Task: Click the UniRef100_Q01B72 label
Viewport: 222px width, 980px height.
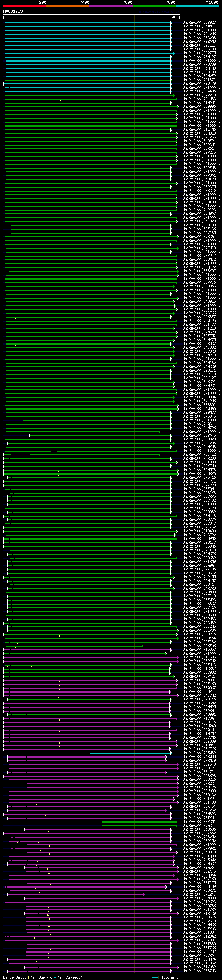Action: 199,80
